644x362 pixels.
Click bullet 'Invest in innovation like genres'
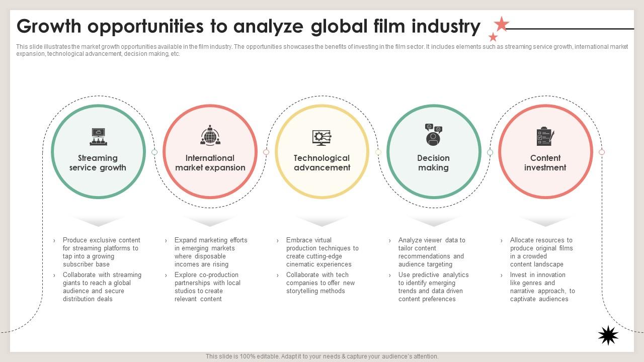coord(542,287)
